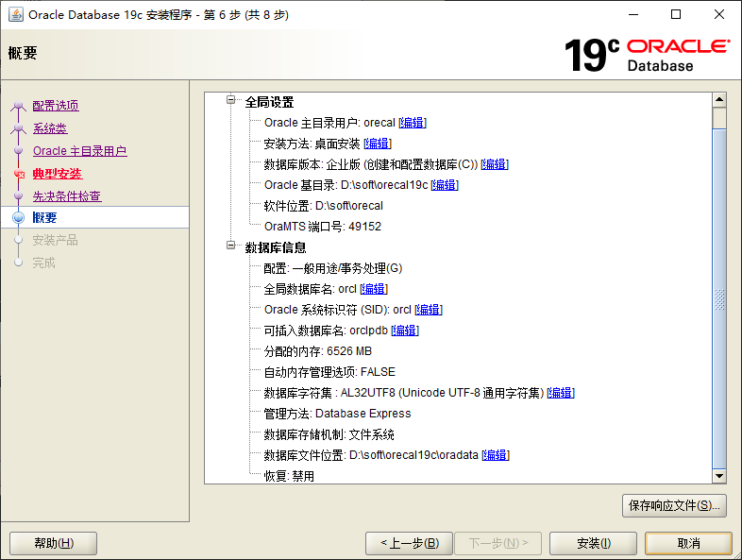This screenshot has width=742, height=560.
Task: Go to the 系统类 step
Action: (x=50, y=128)
